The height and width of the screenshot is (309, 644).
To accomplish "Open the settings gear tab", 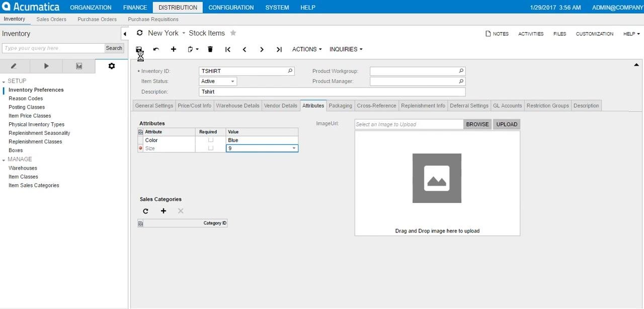I will [112, 66].
